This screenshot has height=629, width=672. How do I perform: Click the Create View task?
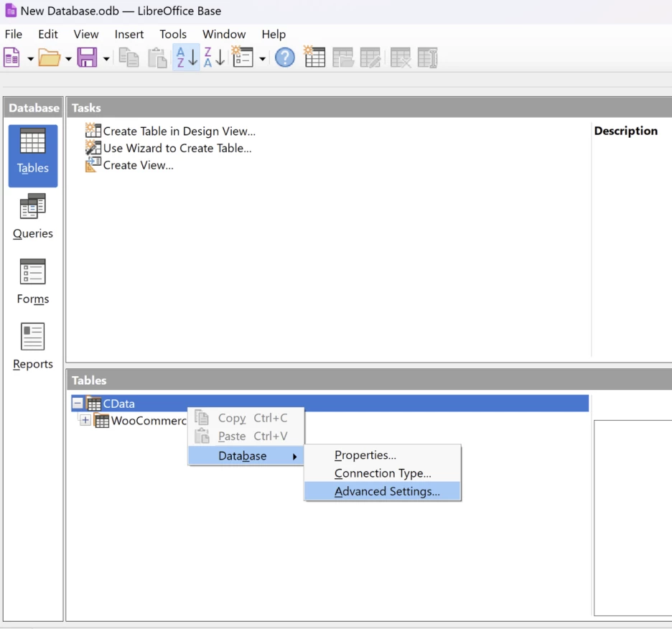(129, 165)
